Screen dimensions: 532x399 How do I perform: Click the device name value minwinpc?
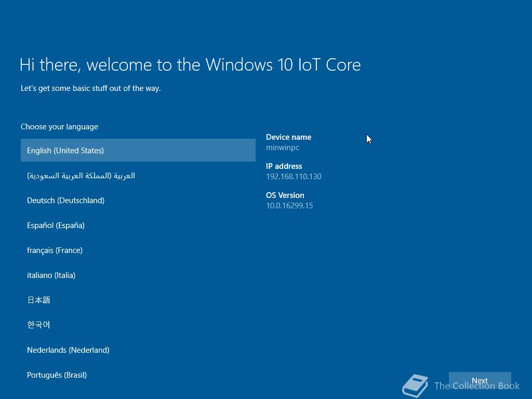click(283, 148)
